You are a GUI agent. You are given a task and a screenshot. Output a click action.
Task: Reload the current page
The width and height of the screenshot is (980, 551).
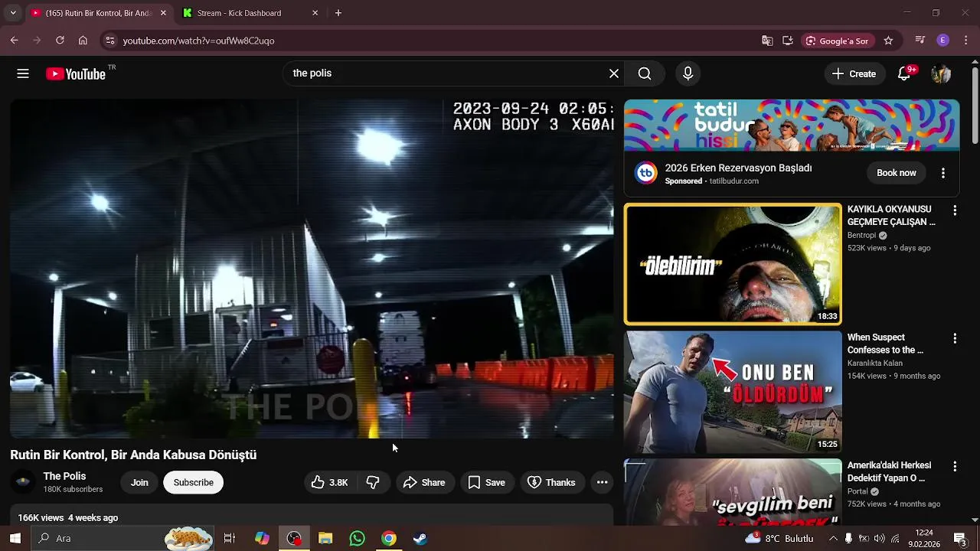tap(60, 41)
